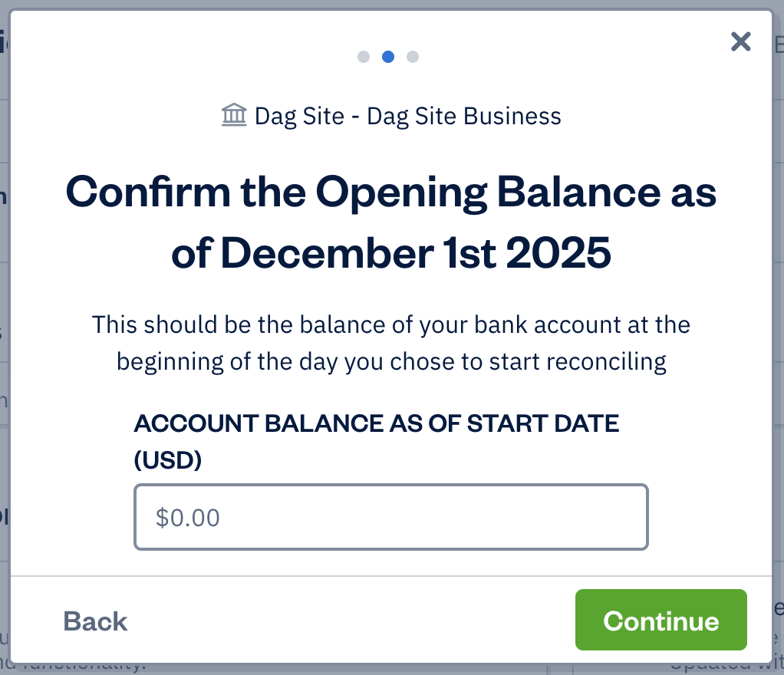Select the first step progress dot
Screen dimensions: 784x675
tap(364, 57)
